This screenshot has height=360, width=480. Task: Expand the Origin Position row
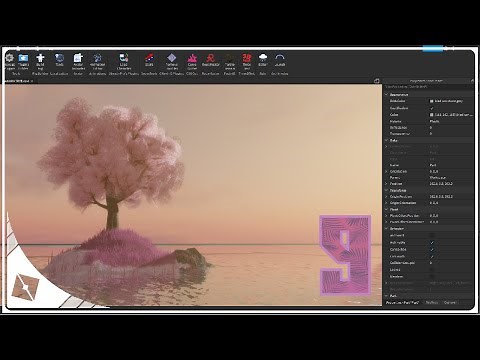(386, 197)
